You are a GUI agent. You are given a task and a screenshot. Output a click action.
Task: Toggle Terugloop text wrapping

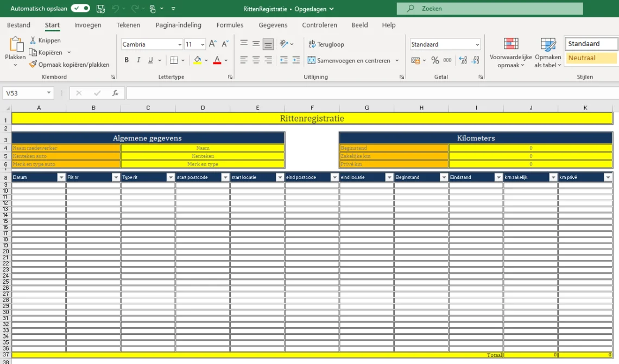click(x=326, y=44)
